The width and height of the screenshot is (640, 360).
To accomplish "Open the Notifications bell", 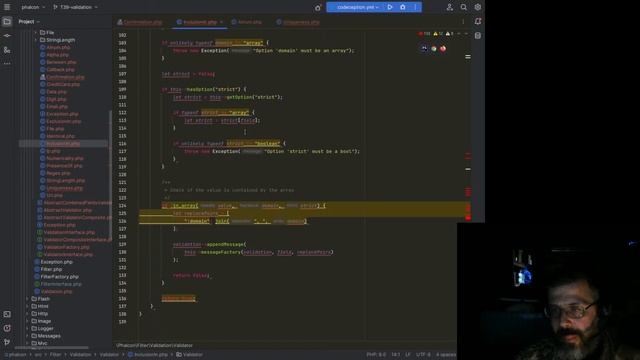I will pos(478,21).
